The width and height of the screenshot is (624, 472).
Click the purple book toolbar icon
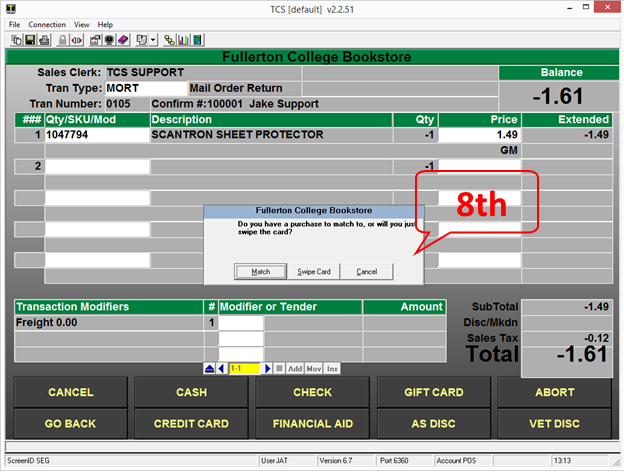click(x=123, y=40)
